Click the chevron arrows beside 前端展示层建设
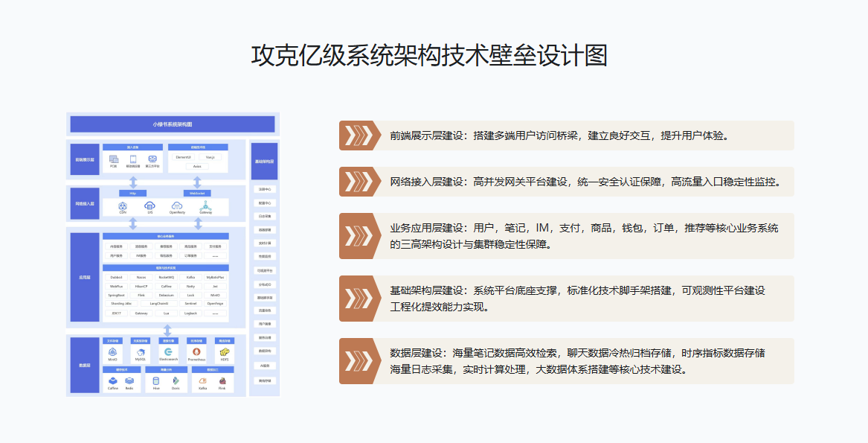This screenshot has height=443, width=868. click(358, 136)
